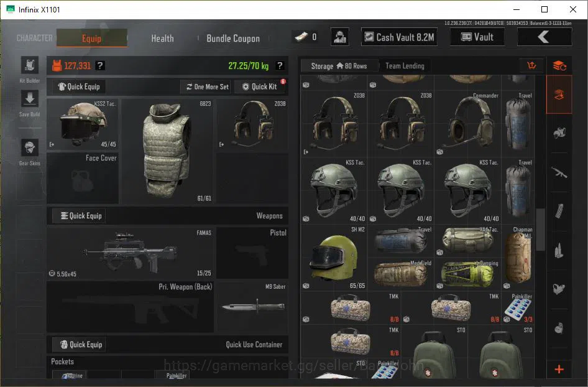This screenshot has width=588, height=387.
Task: Click Quick Equip in Weapons section
Action: 79,216
